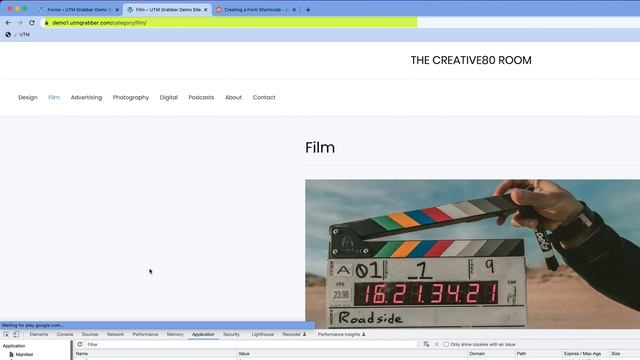Enable Only show cookies with an issue

(x=447, y=344)
